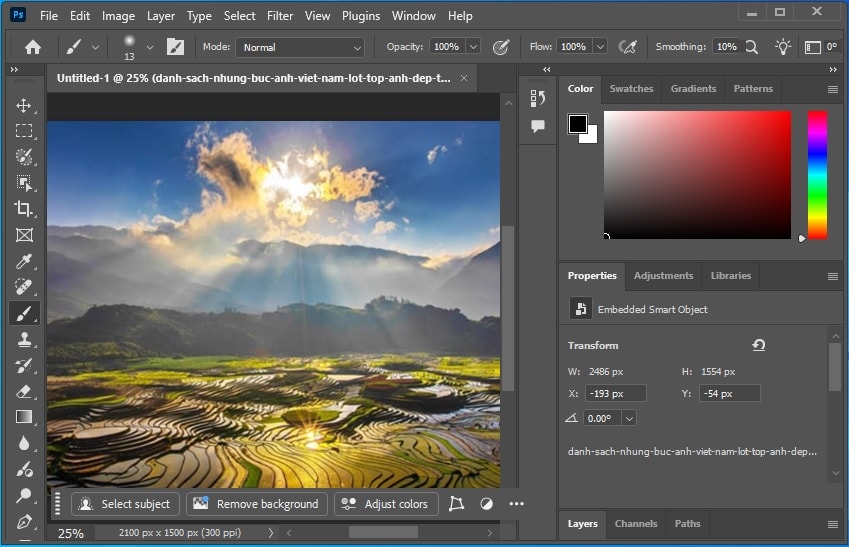
Task: Click the X position field
Action: click(x=616, y=394)
